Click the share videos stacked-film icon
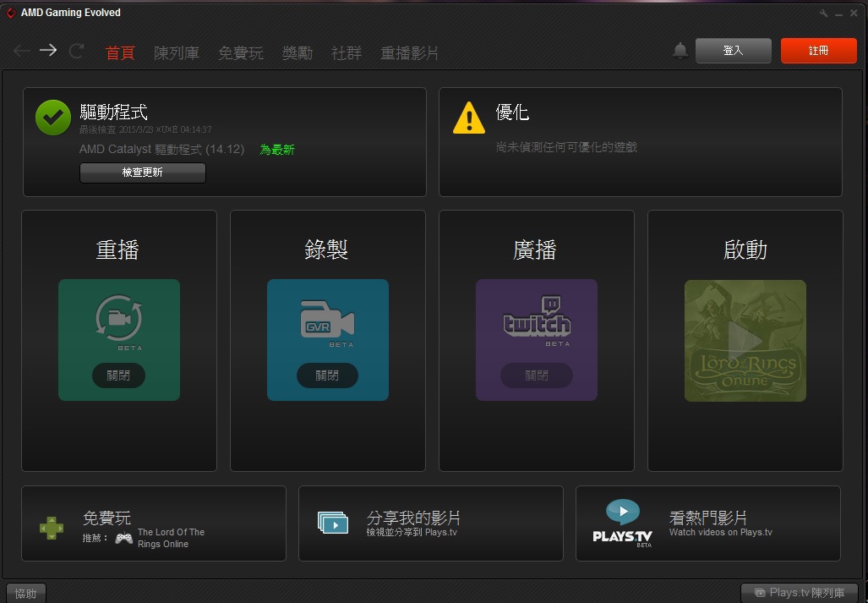 pos(333,522)
